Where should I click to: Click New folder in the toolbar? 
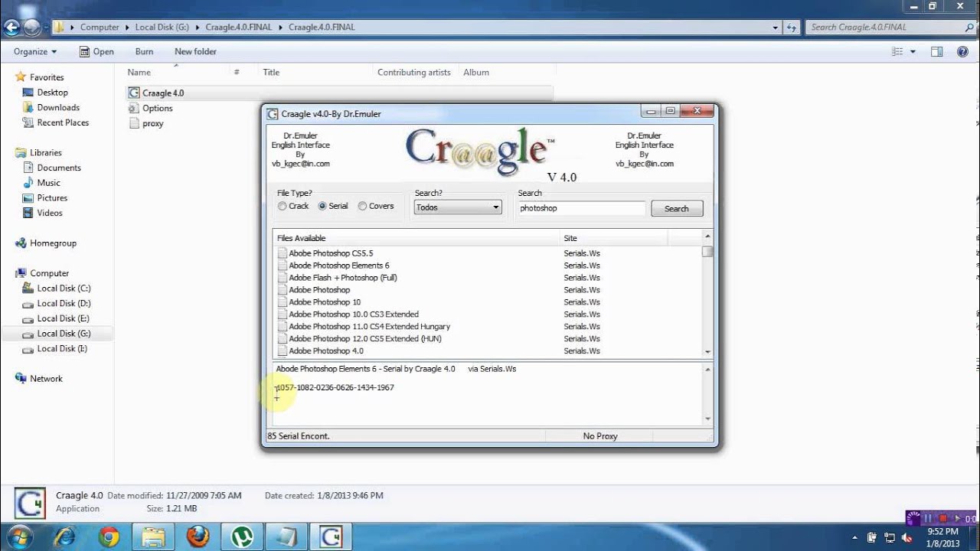(195, 51)
